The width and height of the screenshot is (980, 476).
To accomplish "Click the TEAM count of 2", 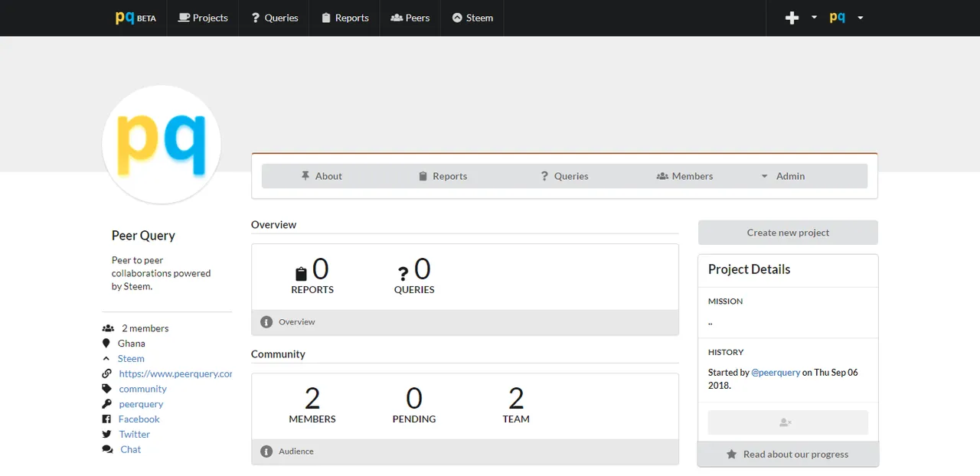I will [x=516, y=399].
